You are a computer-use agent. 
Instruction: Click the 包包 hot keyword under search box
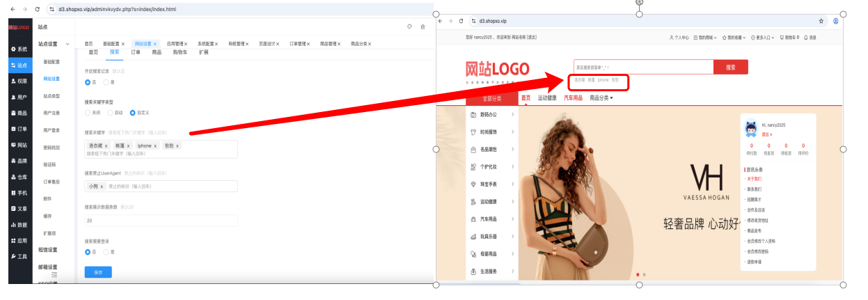pyautogui.click(x=615, y=80)
